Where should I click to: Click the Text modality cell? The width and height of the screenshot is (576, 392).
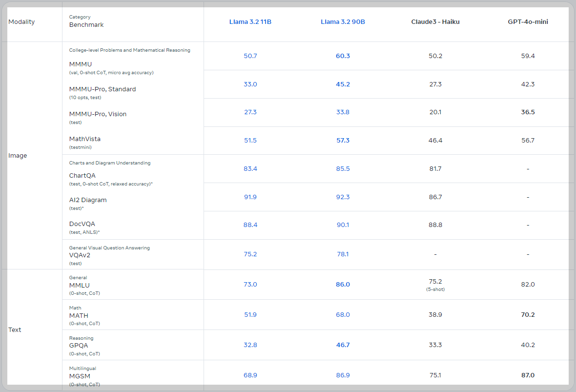tap(15, 330)
